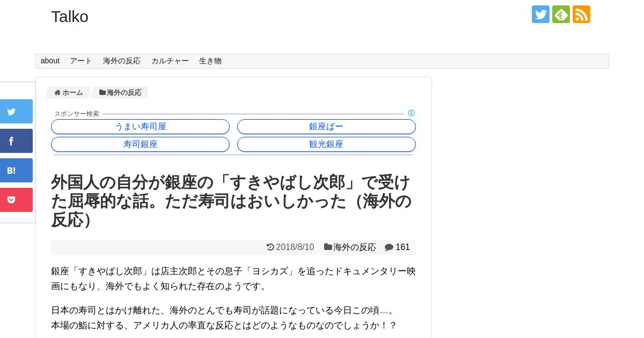Open the アート menu item

(x=81, y=61)
